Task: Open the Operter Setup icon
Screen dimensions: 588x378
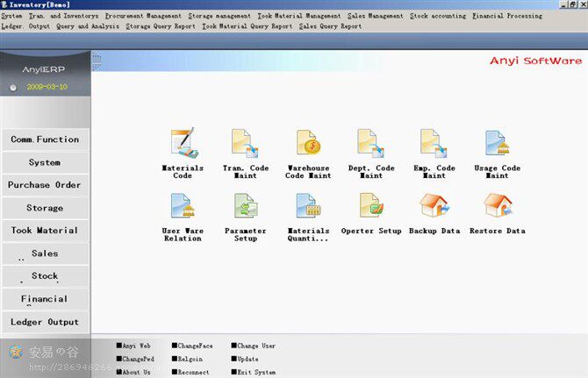Action: click(x=371, y=205)
